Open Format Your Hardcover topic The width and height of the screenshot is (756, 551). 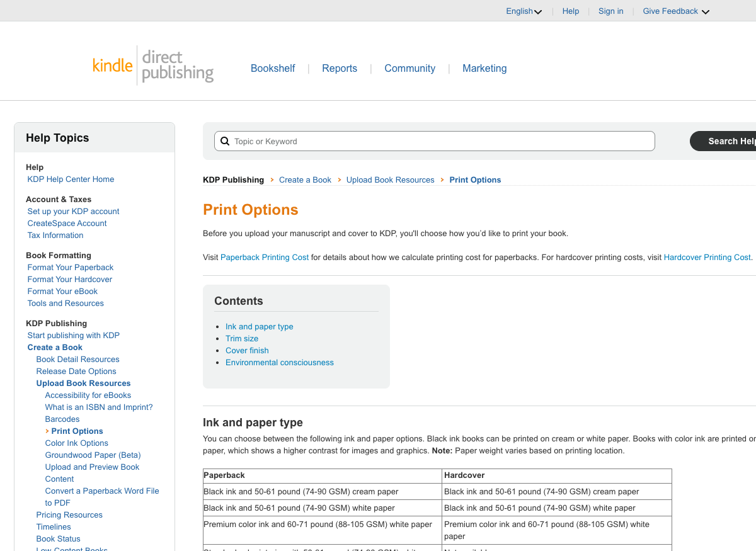[70, 279]
